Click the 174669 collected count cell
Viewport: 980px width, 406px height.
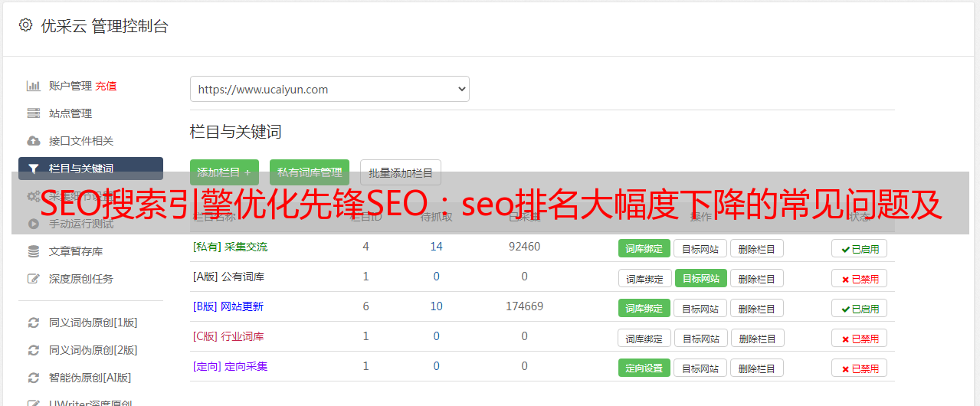click(x=524, y=306)
